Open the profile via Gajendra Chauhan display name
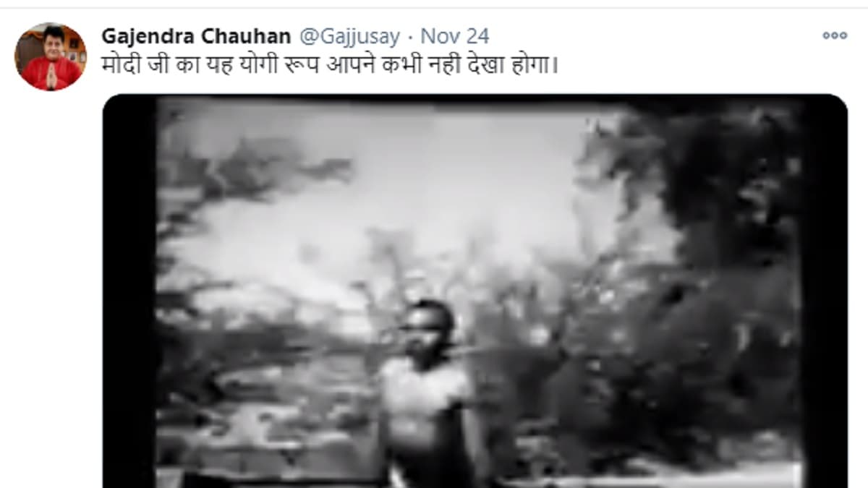The width and height of the screenshot is (868, 488). tap(196, 35)
